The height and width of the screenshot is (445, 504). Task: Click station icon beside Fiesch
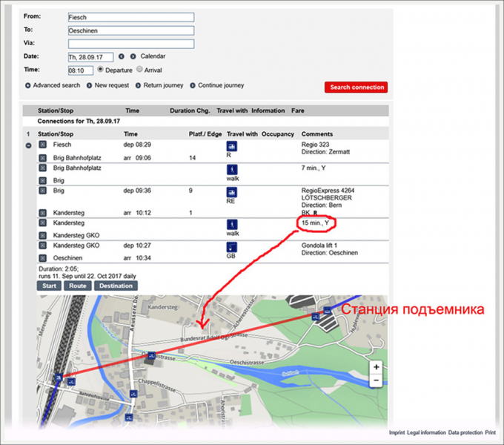(43, 145)
